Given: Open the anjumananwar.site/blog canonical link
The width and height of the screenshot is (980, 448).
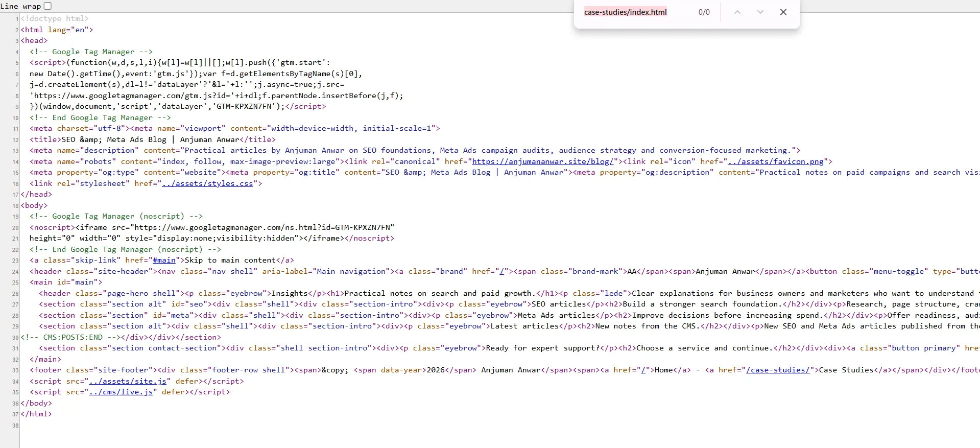Looking at the screenshot, I should (542, 161).
